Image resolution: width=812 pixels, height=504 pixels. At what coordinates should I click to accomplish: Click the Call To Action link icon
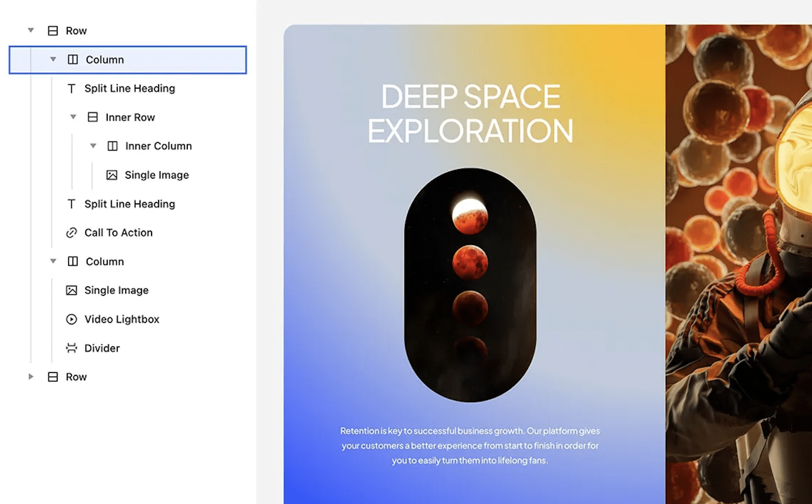click(x=71, y=233)
